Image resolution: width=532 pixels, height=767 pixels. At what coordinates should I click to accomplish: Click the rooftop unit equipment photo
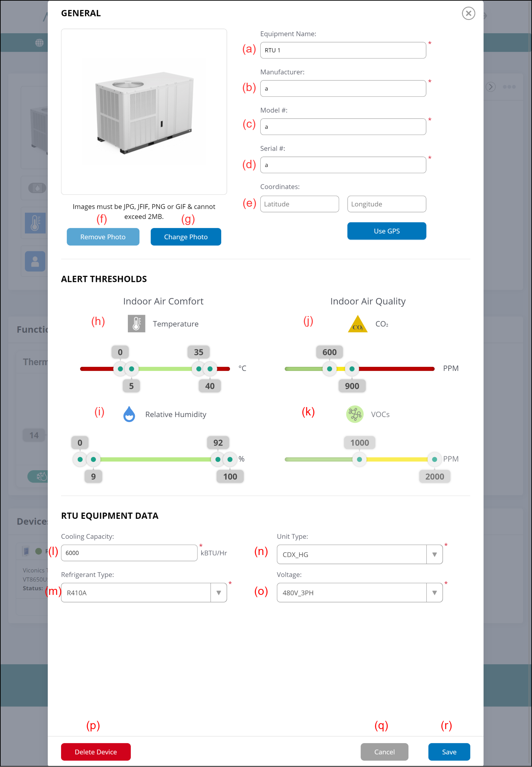click(144, 112)
